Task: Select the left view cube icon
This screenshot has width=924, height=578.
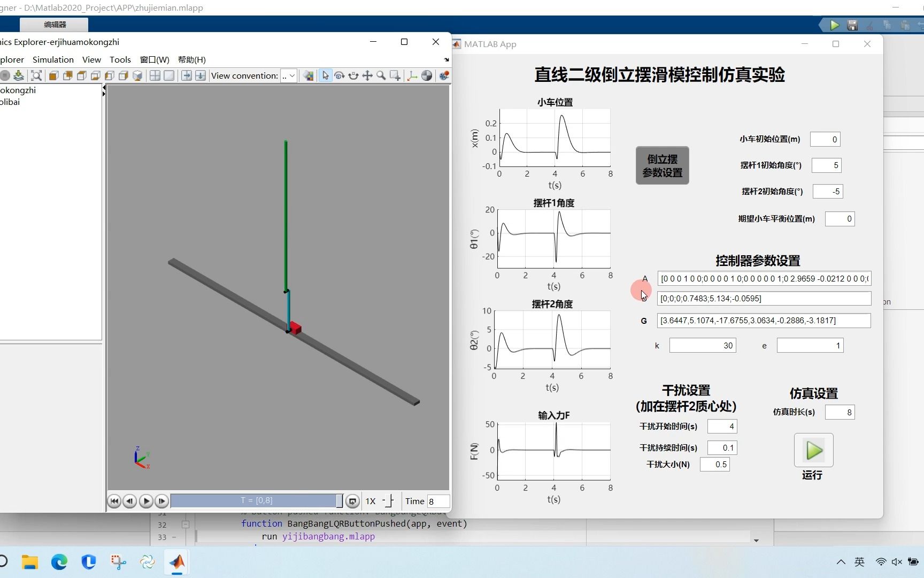Action: (x=109, y=75)
